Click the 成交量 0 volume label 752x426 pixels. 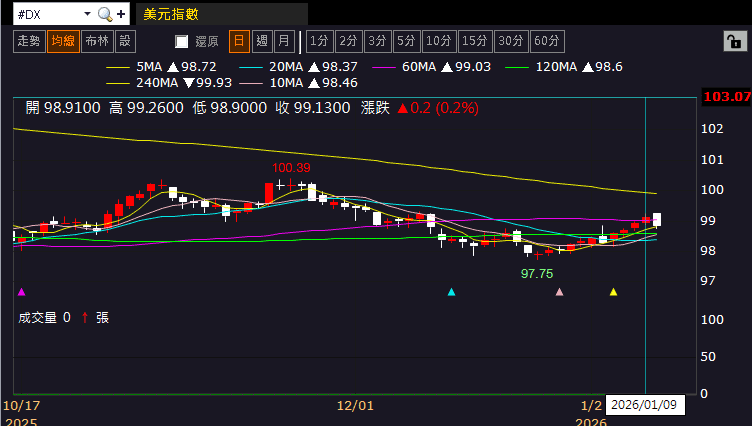point(44,318)
